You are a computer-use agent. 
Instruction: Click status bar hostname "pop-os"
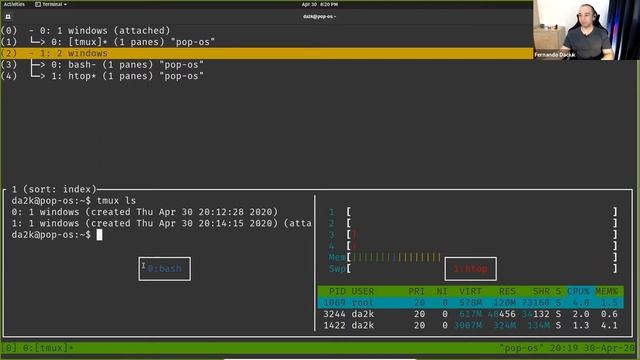(x=521, y=348)
